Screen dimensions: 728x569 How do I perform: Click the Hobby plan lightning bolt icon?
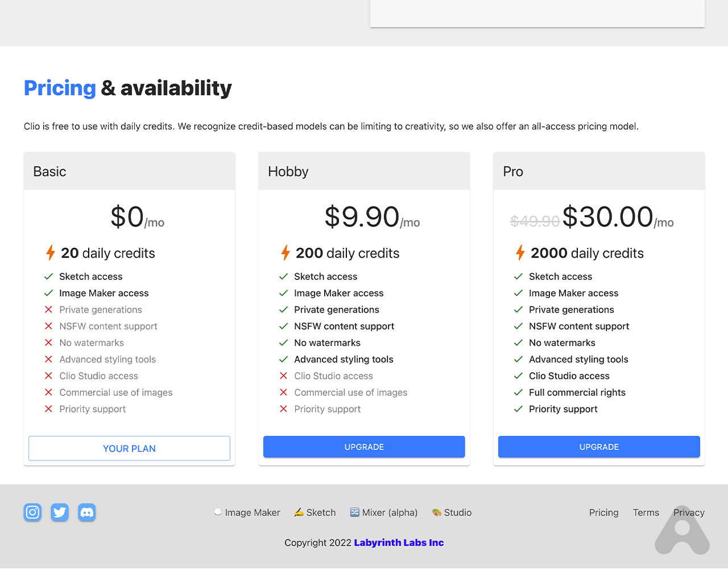tap(285, 253)
